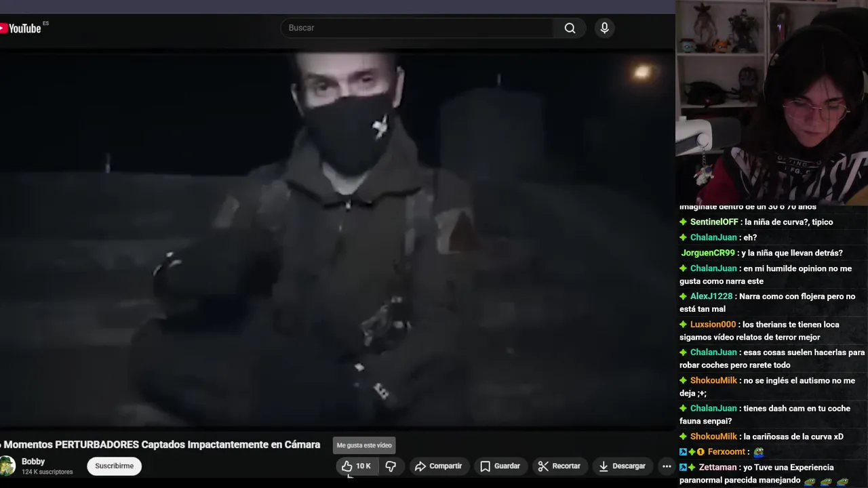Click the '124 K suscriptores' text
The width and height of the screenshot is (868, 488).
[x=47, y=472]
